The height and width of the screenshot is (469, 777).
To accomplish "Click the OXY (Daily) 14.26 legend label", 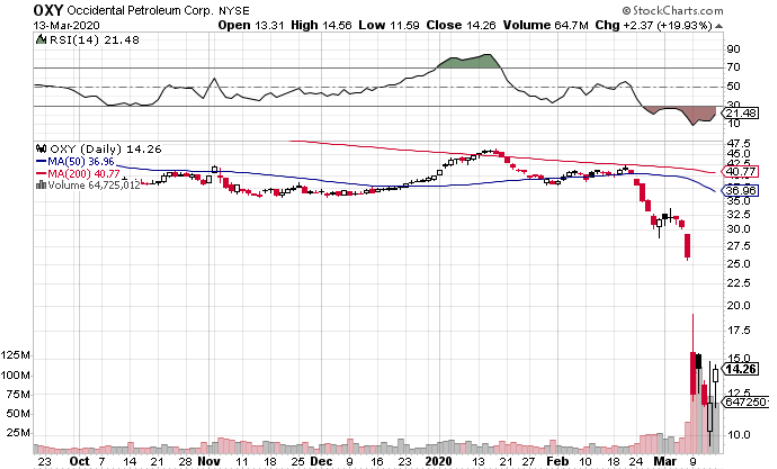I will coord(106,149).
